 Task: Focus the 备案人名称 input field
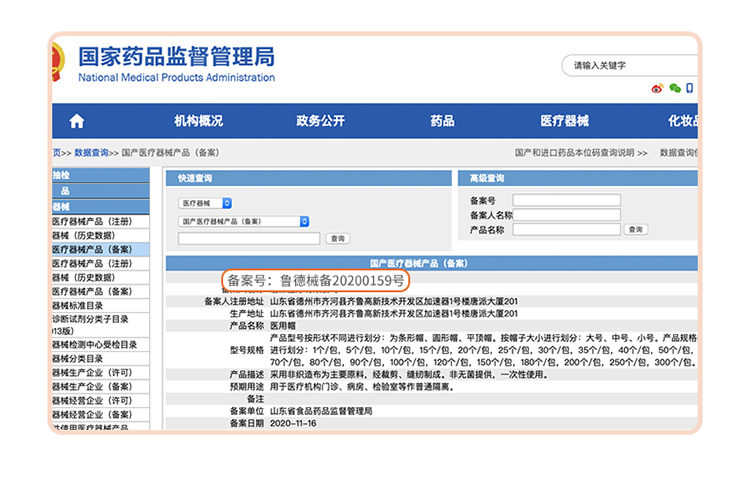(x=566, y=215)
